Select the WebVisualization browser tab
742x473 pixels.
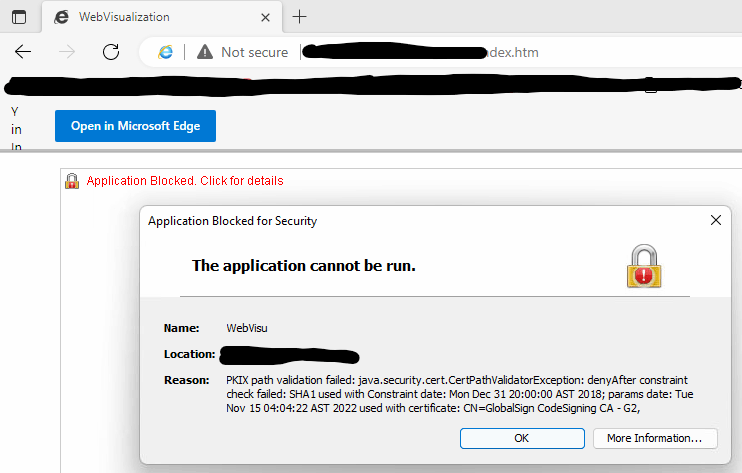[162, 17]
